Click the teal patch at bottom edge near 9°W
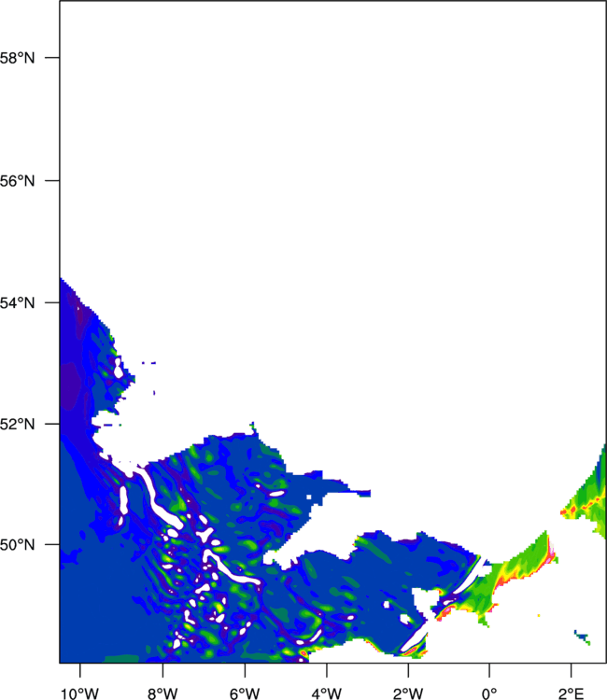 121,659
